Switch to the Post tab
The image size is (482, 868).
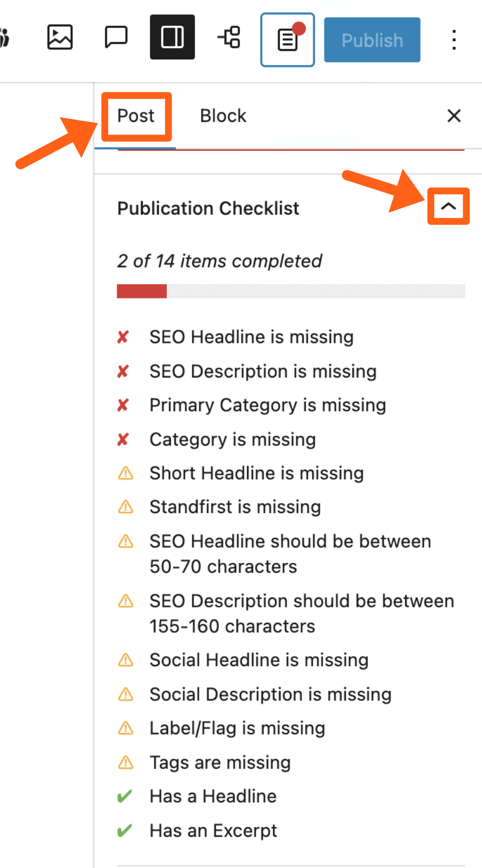136,116
